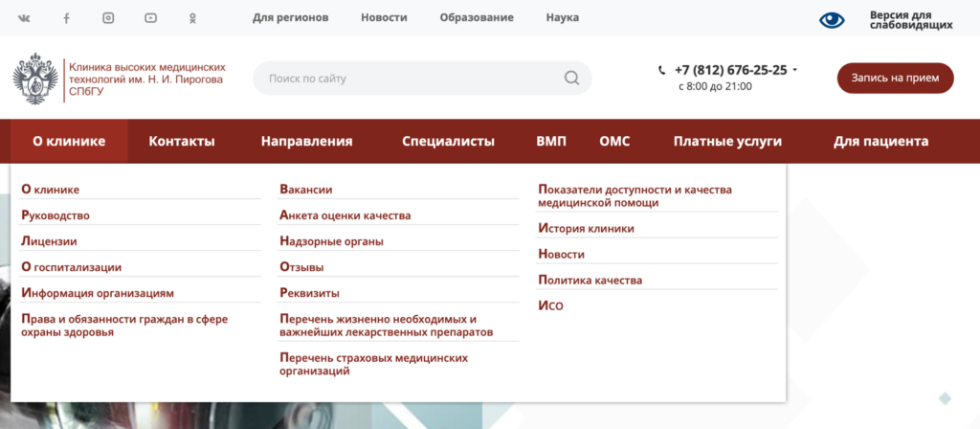Open 'Отзывы' submenu item
The height and width of the screenshot is (429, 980).
click(301, 268)
